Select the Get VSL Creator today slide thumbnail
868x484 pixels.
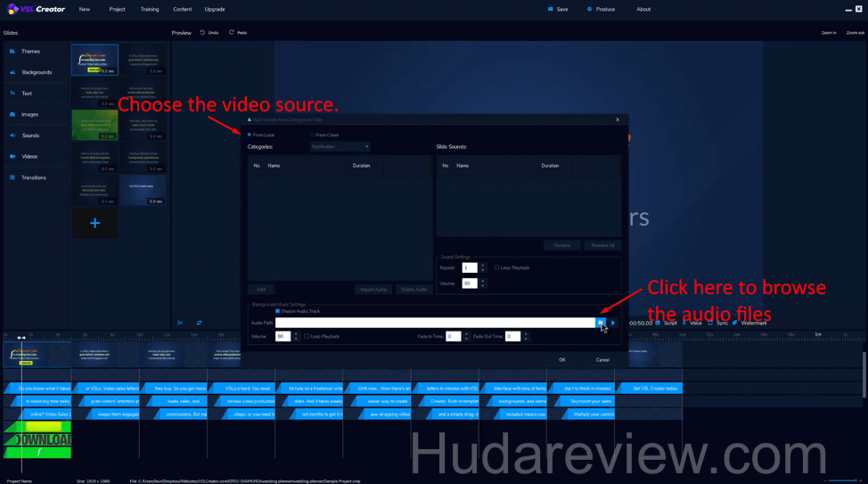143,191
